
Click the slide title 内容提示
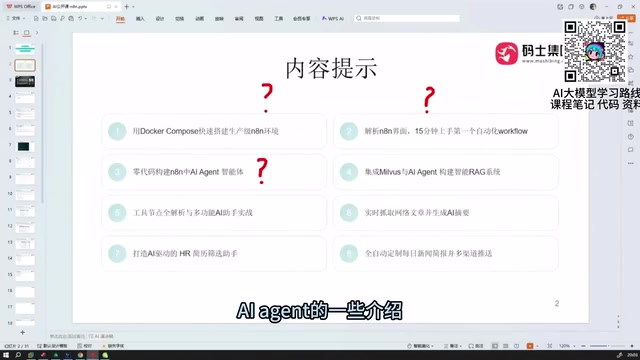click(331, 68)
